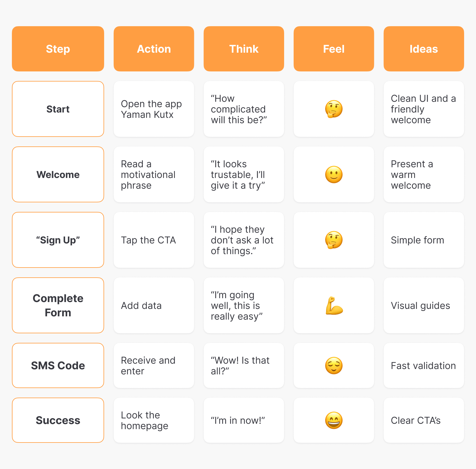Select the thinking emoji in Sign Up row
The width and height of the screenshot is (476, 469).
point(333,240)
